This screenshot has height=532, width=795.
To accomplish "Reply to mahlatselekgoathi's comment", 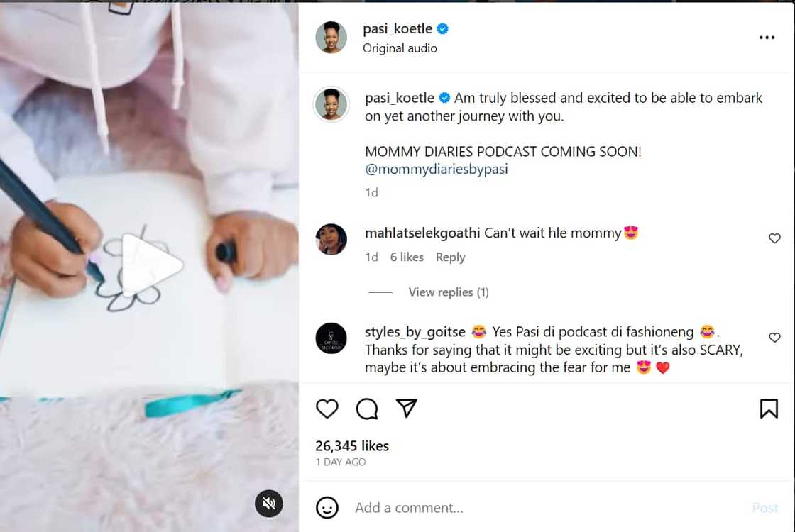I will (x=450, y=257).
